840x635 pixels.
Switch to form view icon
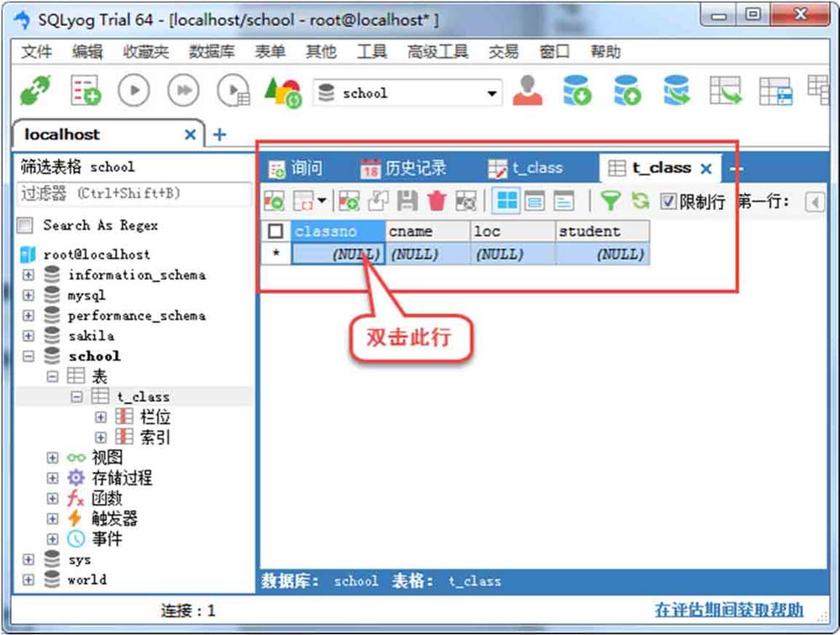click(x=534, y=201)
